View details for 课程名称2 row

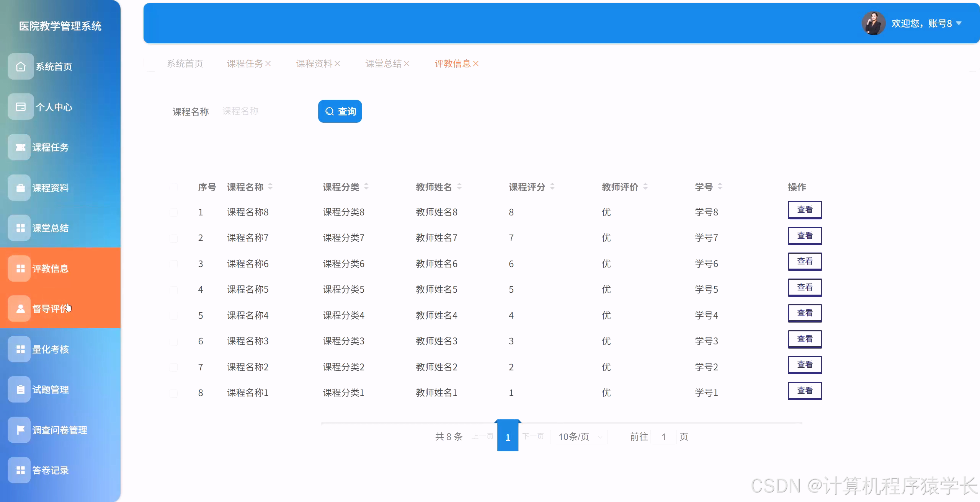pos(805,365)
